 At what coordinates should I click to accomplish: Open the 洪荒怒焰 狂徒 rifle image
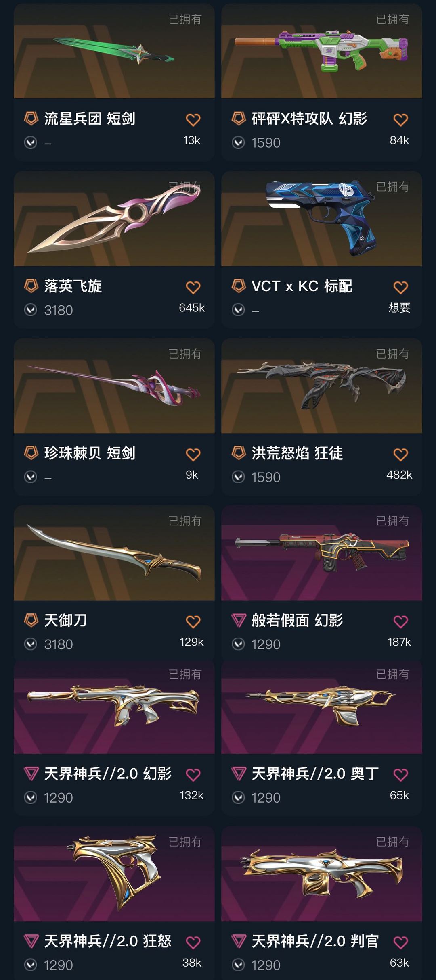coord(322,386)
